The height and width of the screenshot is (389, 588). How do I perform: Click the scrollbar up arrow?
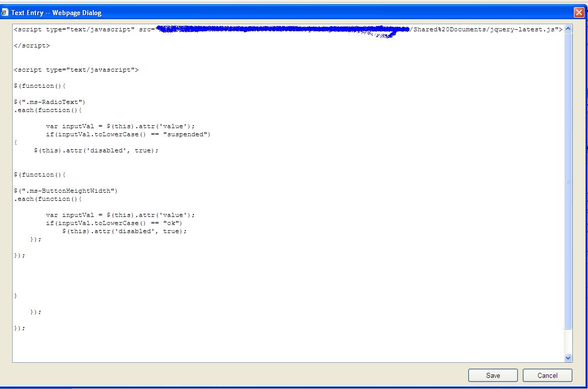click(x=568, y=28)
